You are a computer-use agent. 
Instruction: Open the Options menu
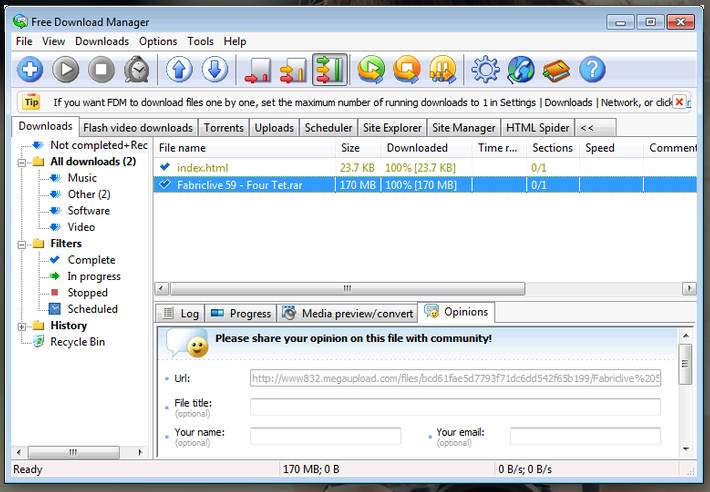158,41
